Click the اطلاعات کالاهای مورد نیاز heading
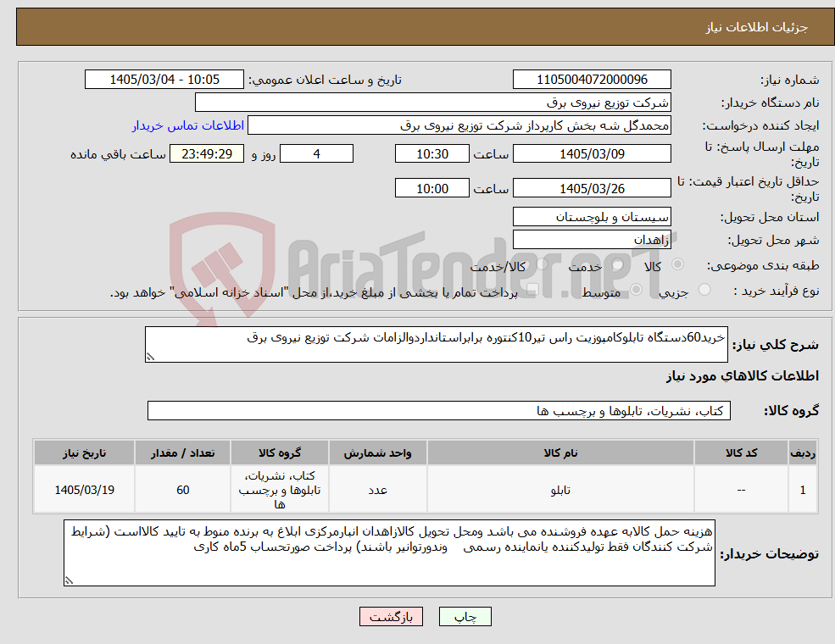Screen dimensions: 835x644 click(743, 376)
